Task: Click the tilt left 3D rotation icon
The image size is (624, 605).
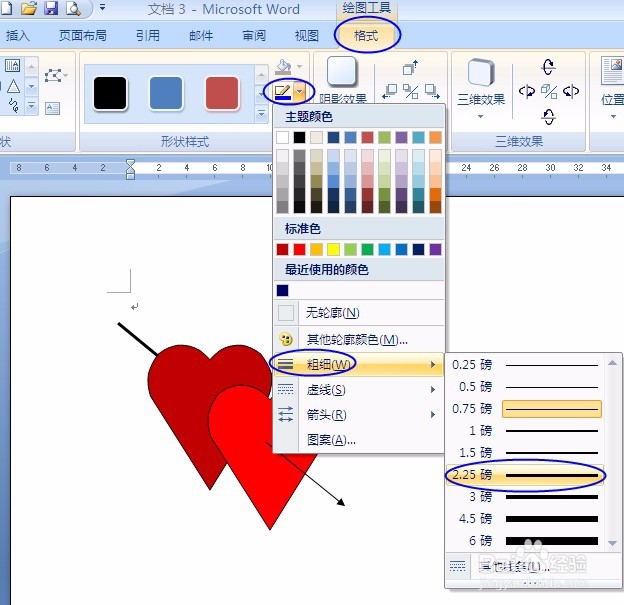Action: coord(527,92)
